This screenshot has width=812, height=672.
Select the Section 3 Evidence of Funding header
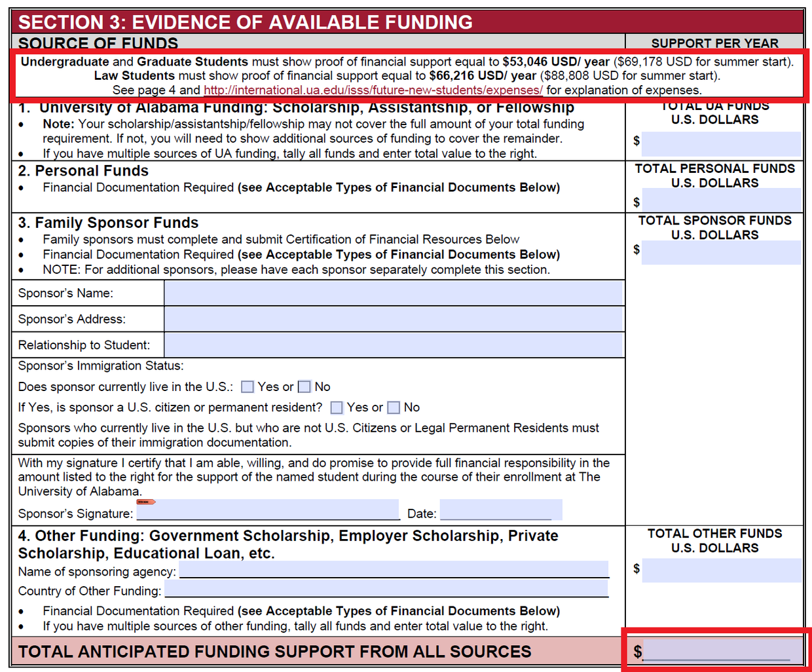(246, 22)
